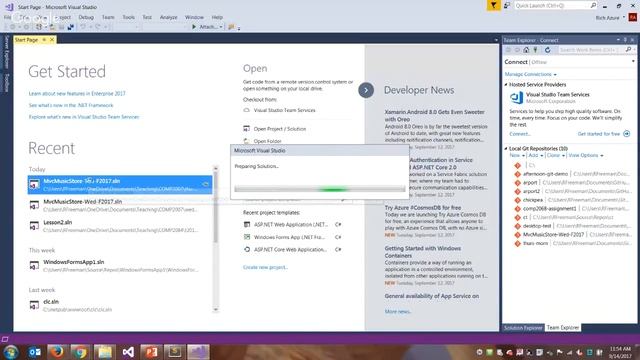Click Learn about new features in Enterprise 2017
This screenshot has width=640, height=360.
(x=77, y=93)
